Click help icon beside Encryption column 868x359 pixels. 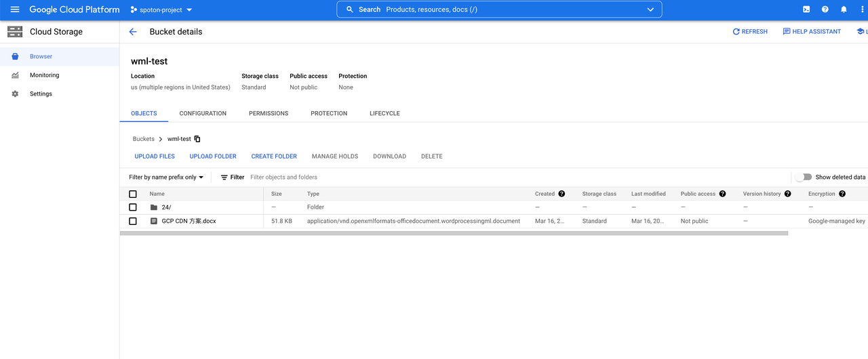pos(842,194)
